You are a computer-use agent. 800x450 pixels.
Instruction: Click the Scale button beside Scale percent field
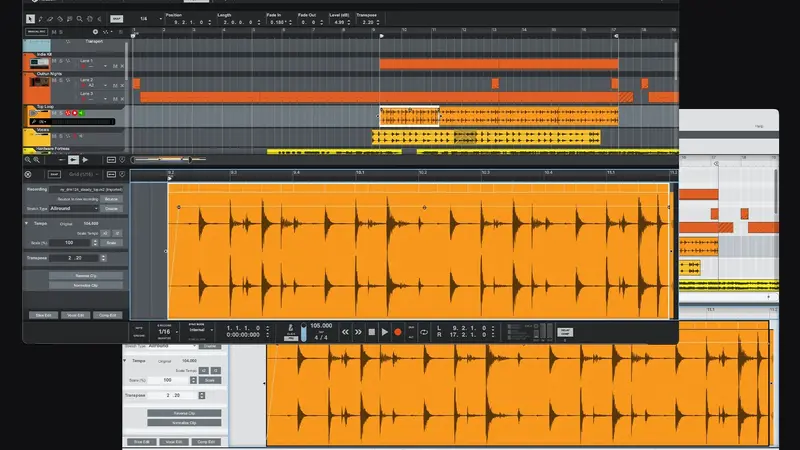coord(111,243)
